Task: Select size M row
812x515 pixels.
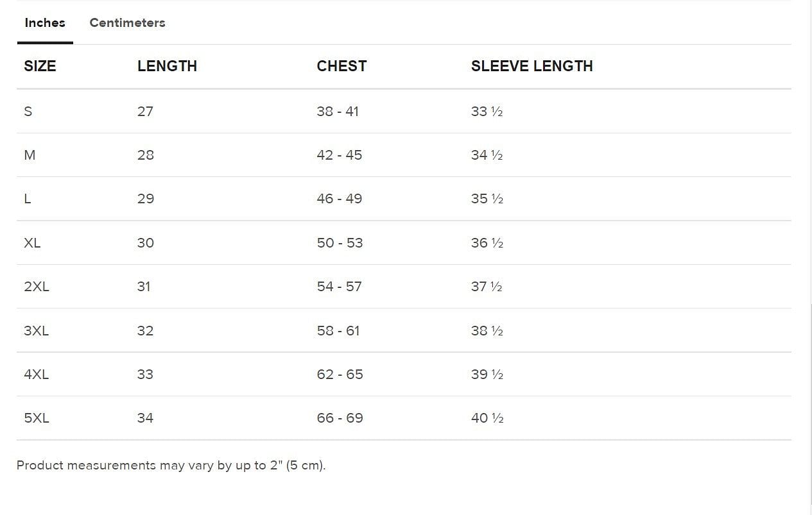Action: (x=30, y=155)
